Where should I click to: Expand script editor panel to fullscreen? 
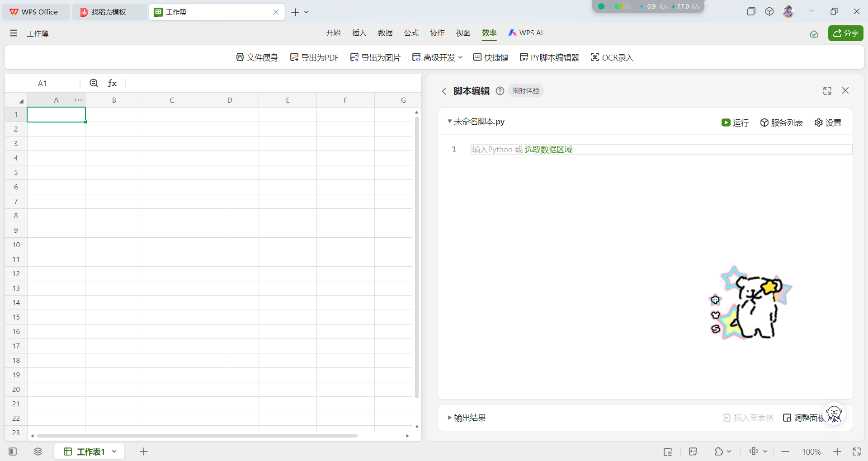pyautogui.click(x=827, y=91)
